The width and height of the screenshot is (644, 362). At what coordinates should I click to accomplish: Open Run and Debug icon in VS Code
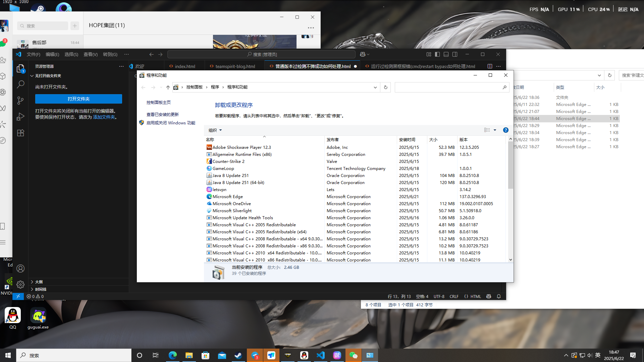click(x=20, y=117)
